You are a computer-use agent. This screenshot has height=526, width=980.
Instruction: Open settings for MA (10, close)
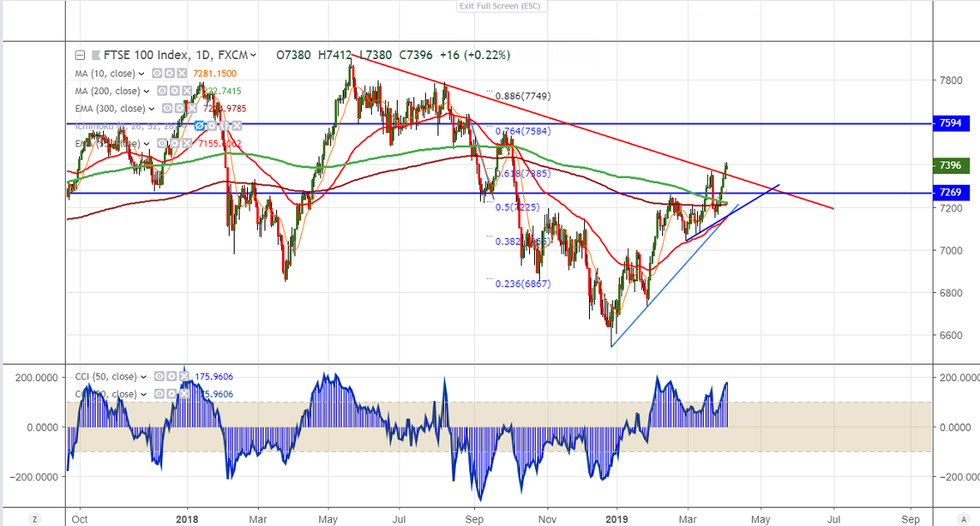pos(170,73)
